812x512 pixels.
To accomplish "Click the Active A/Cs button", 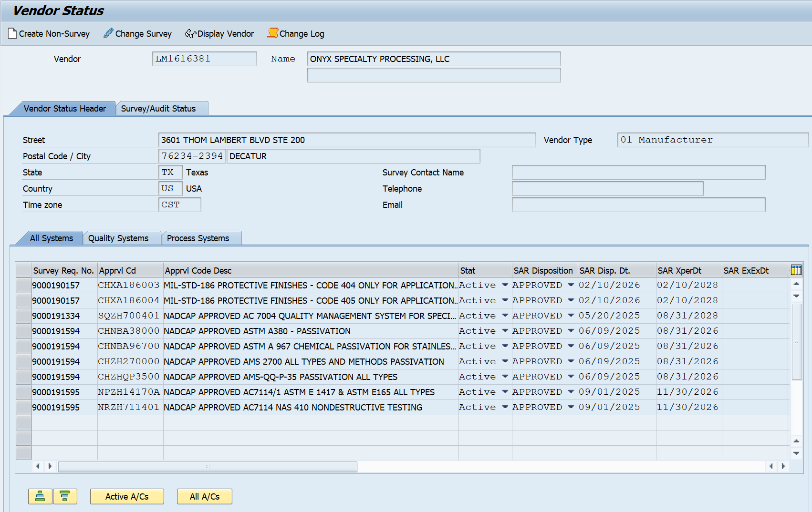I will [127, 496].
